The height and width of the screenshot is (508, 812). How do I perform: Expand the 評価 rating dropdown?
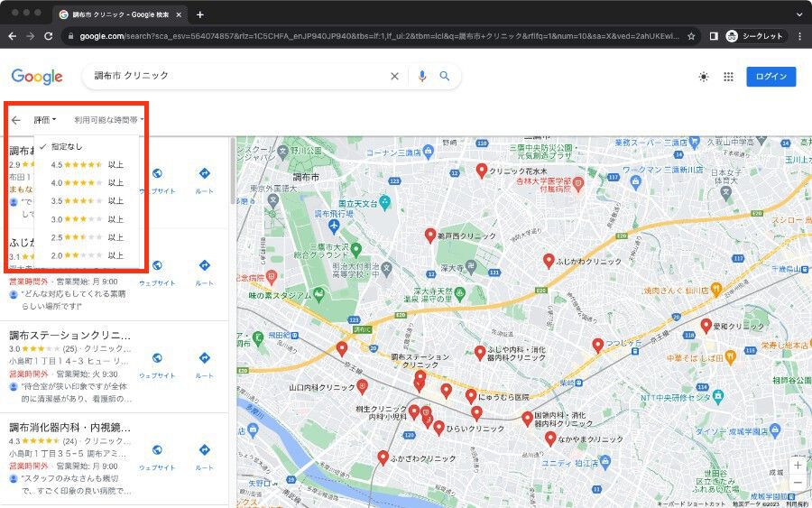45,119
